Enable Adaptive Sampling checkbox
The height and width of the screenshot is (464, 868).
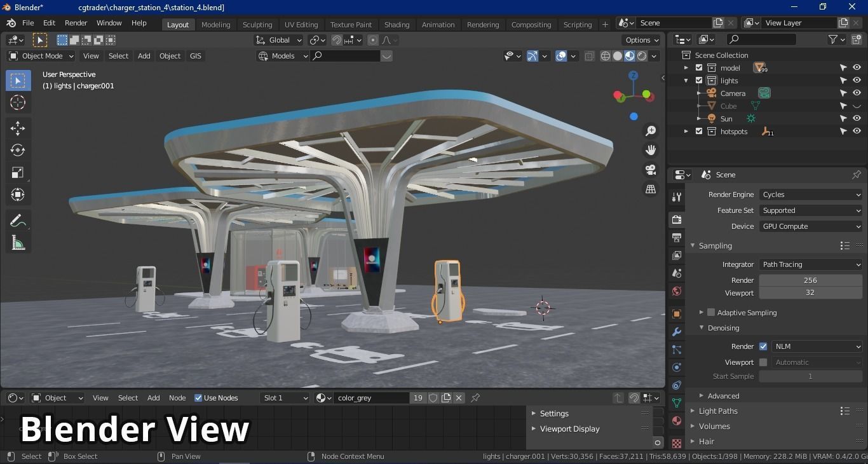[711, 313]
